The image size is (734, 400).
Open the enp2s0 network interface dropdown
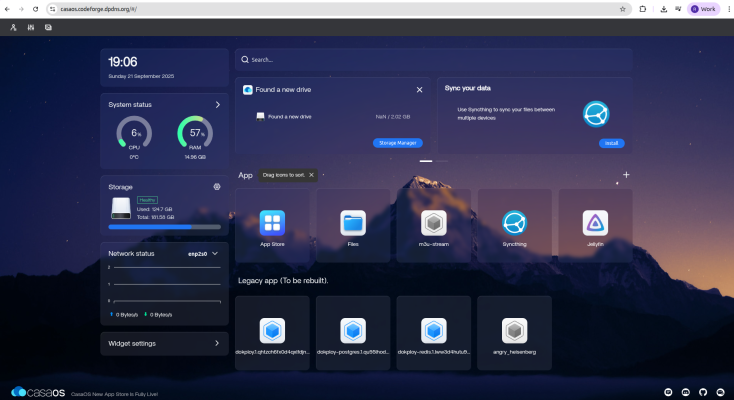click(x=203, y=254)
